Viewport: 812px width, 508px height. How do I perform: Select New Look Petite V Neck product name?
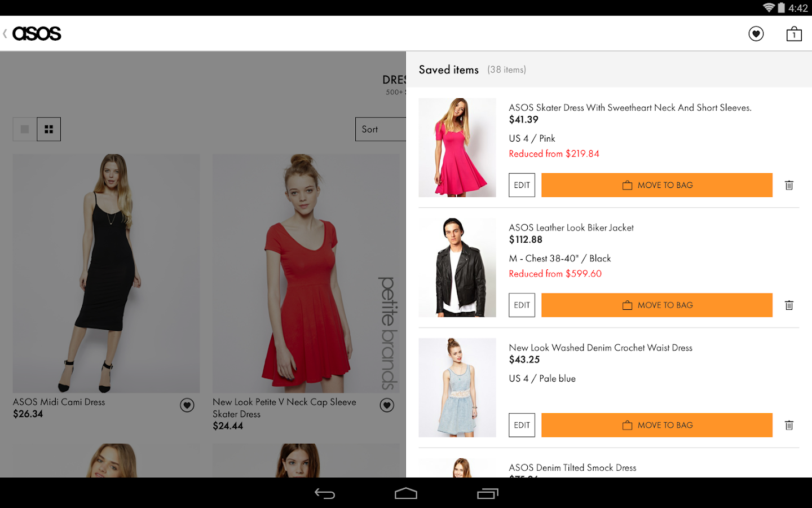284,408
